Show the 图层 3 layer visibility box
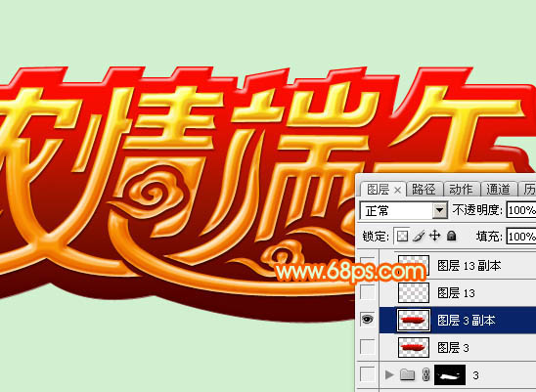This screenshot has width=536, height=392. [368, 347]
